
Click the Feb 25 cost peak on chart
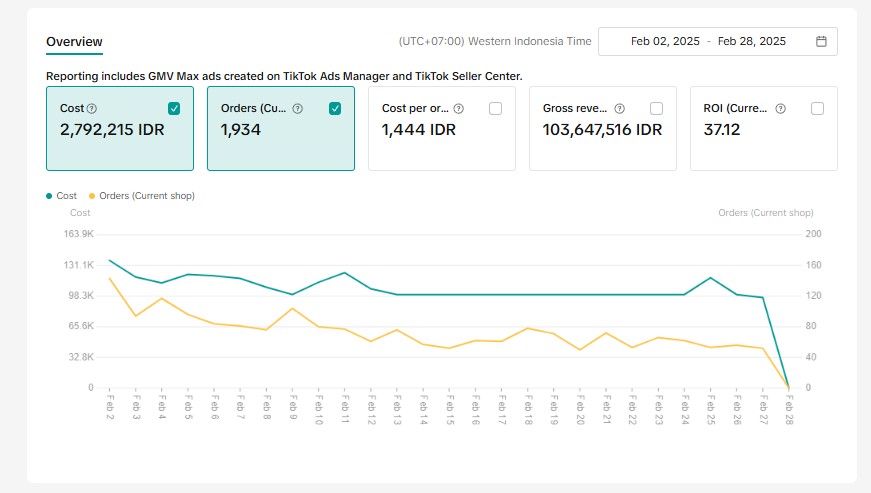click(710, 278)
